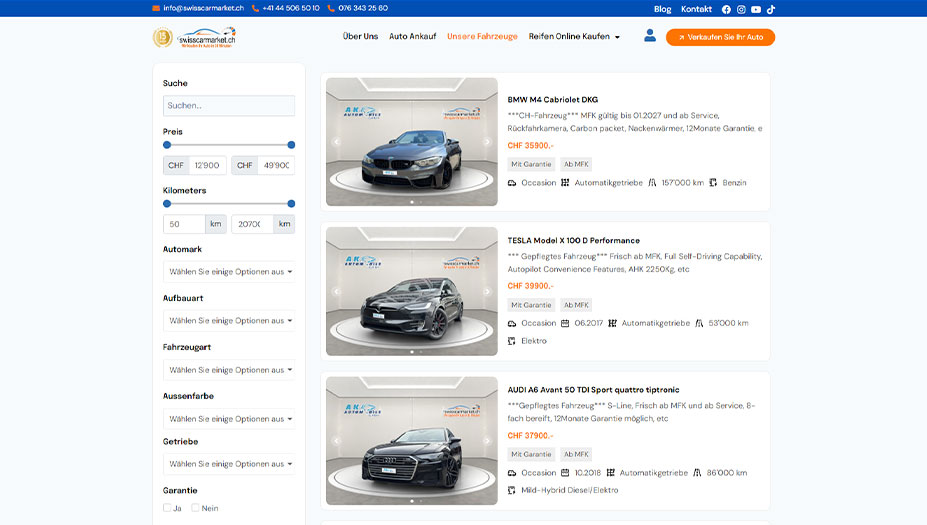Click fuel icon beside Elektro

[512, 341]
